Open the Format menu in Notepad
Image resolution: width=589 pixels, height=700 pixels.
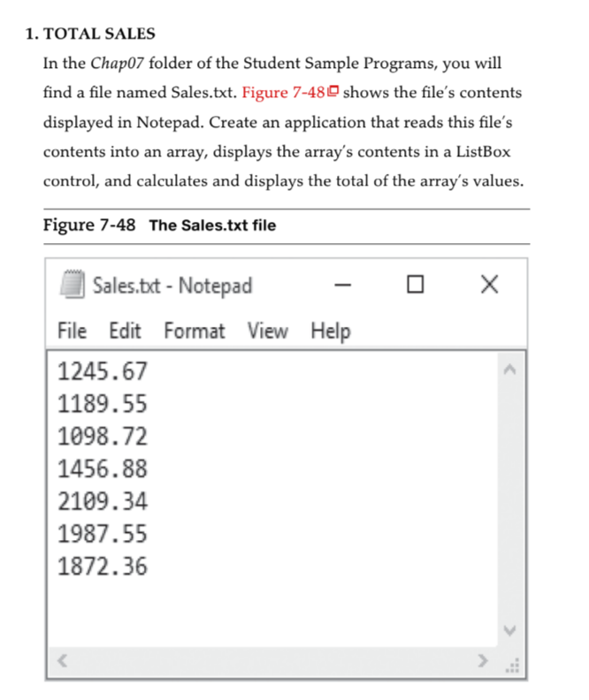click(195, 331)
